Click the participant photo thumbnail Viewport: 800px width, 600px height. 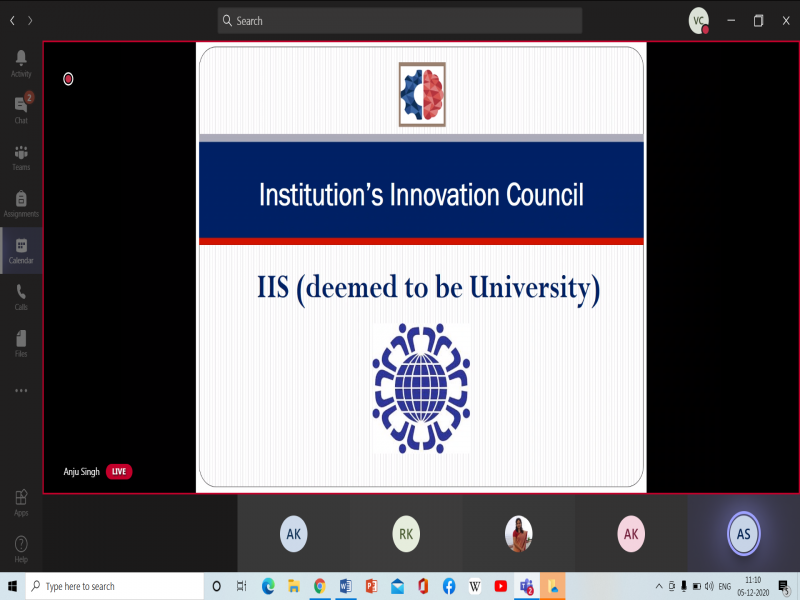coord(518,534)
